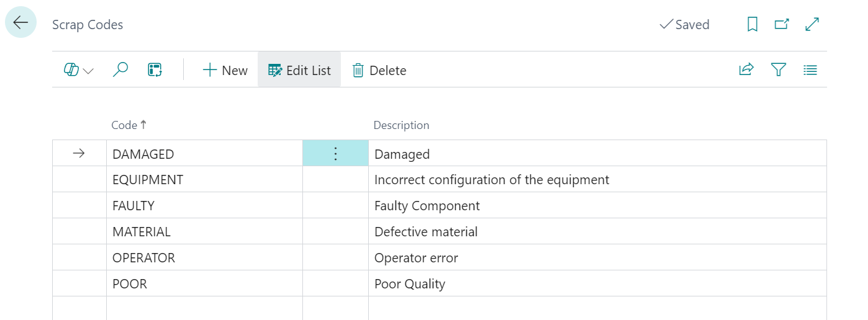Select the OPERATOR row code
The height and width of the screenshot is (320, 868).
[x=143, y=258]
